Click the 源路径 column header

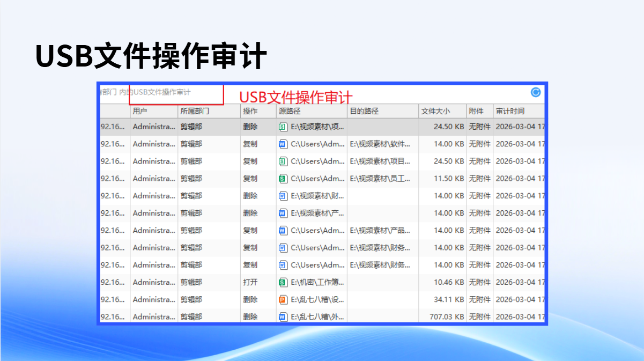point(290,111)
